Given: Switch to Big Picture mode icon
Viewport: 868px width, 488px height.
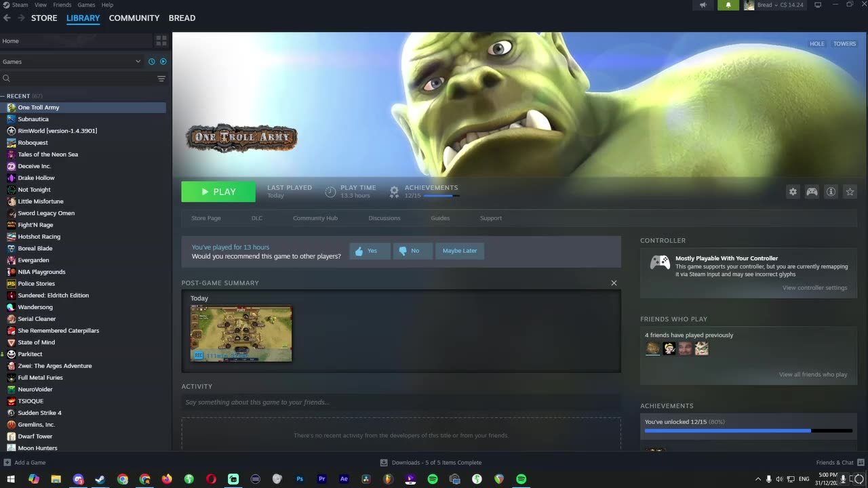Looking at the screenshot, I should pos(818,5).
